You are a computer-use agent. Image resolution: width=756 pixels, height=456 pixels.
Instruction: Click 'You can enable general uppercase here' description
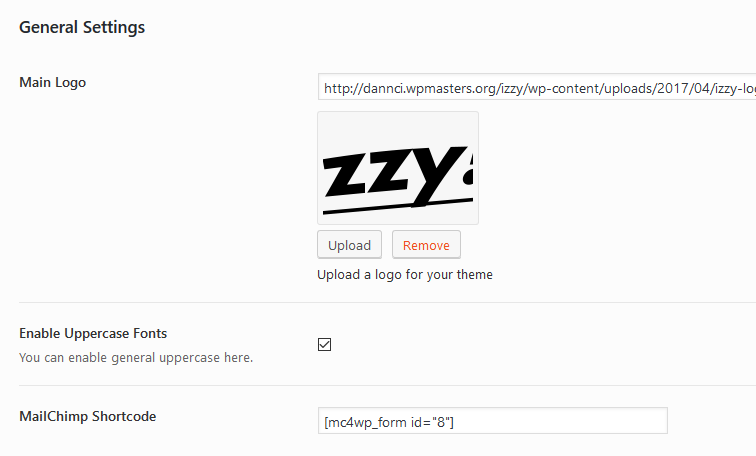click(x=136, y=357)
